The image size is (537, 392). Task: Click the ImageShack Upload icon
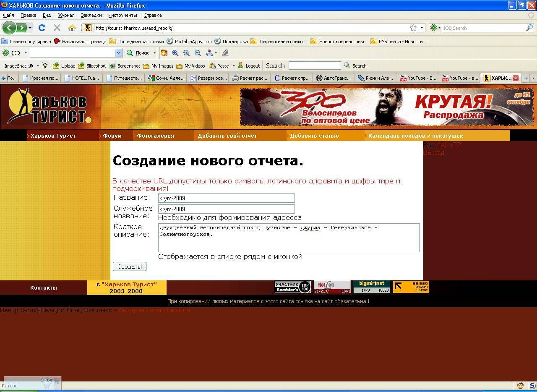pyautogui.click(x=56, y=66)
